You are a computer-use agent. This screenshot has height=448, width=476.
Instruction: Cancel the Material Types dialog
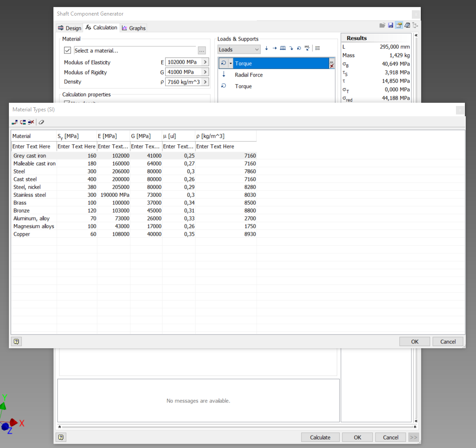coord(448,342)
